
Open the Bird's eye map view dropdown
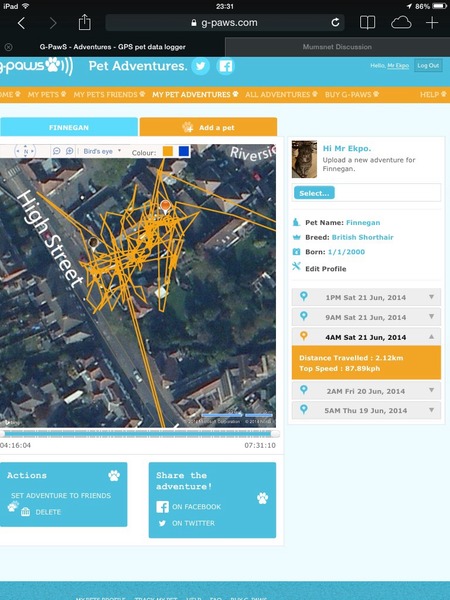pyautogui.click(x=102, y=152)
